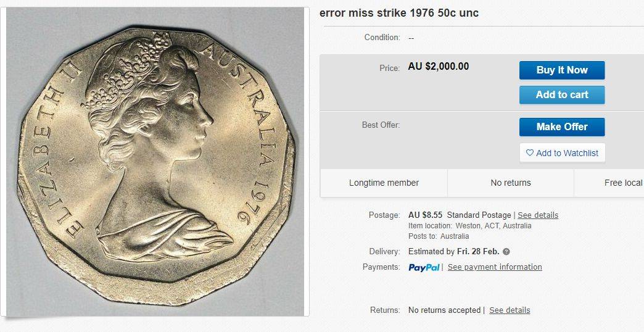Select the Longtime member badge
644x332 pixels.
click(384, 183)
